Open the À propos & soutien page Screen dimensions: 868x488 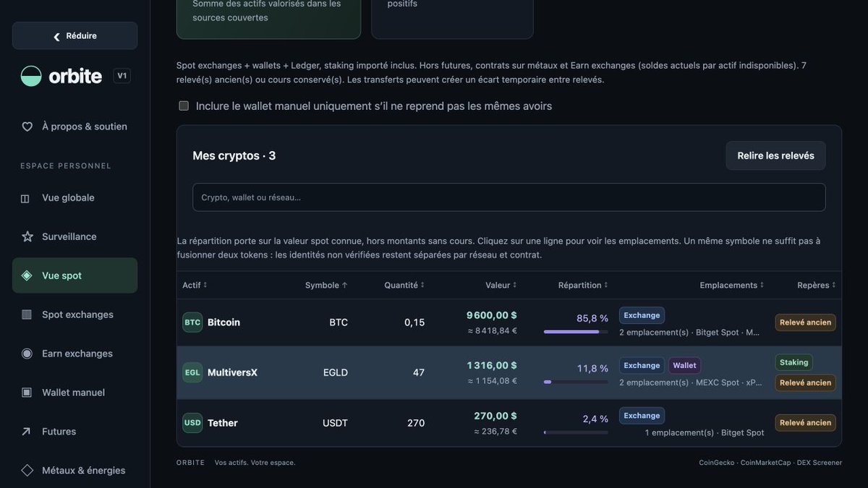75,127
